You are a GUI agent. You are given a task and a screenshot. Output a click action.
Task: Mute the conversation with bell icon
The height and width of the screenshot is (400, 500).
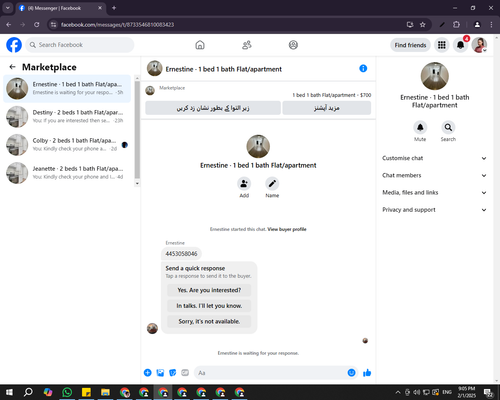click(420, 127)
